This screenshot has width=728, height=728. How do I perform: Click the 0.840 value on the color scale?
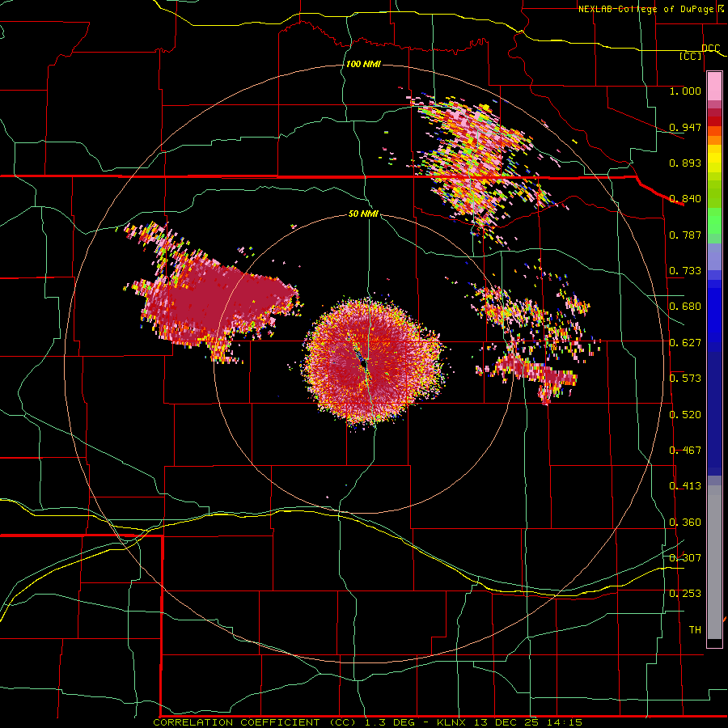tap(685, 199)
